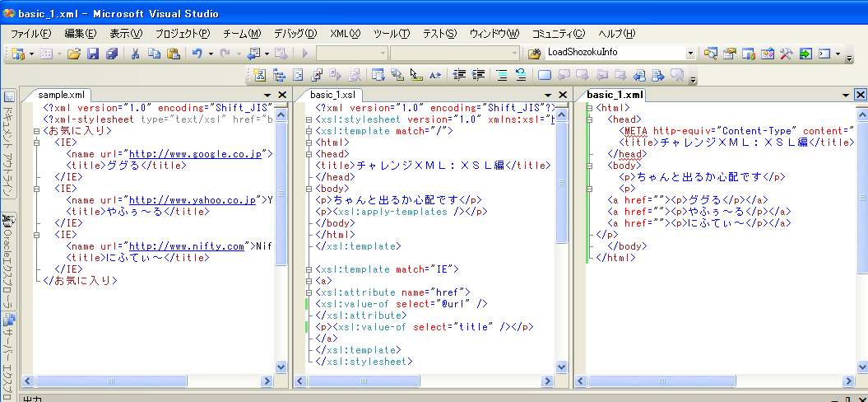
Task: Click the xsl:apply-templates line in basic_1.xsl
Action: pos(401,212)
